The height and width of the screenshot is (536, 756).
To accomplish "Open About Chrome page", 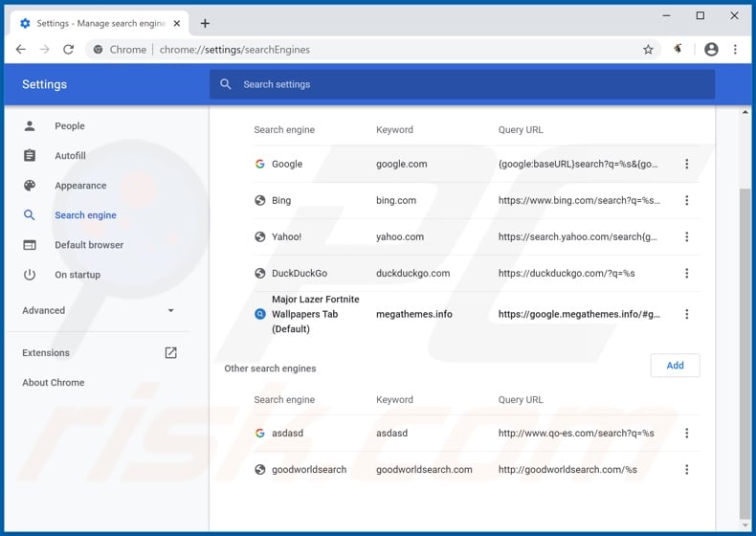I will click(x=53, y=383).
